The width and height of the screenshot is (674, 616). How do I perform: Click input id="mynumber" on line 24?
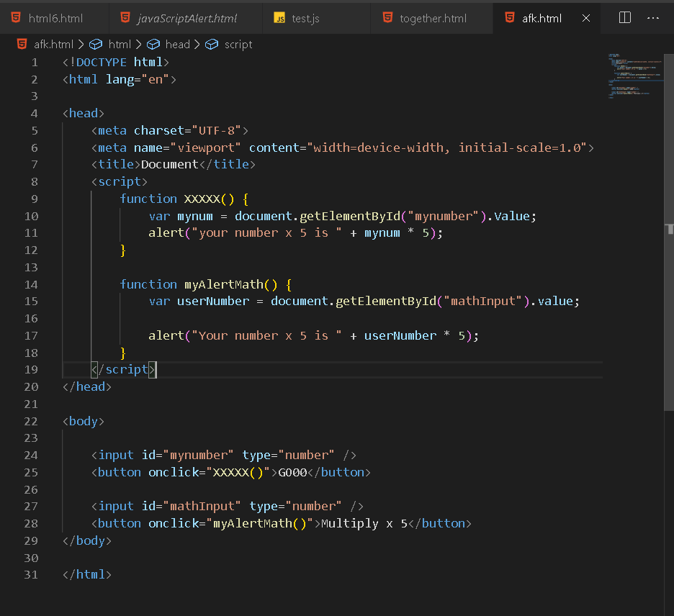pos(223,455)
